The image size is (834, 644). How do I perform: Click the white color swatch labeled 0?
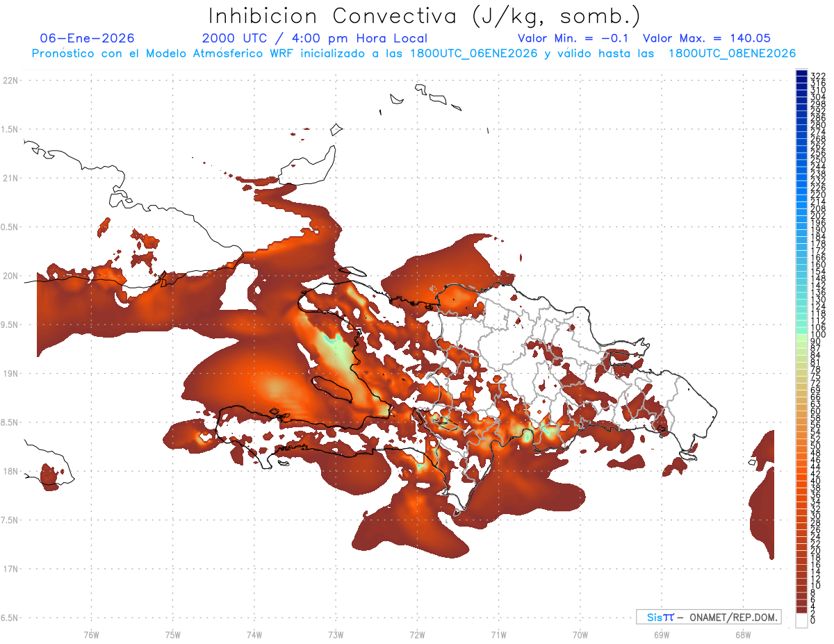click(x=802, y=620)
